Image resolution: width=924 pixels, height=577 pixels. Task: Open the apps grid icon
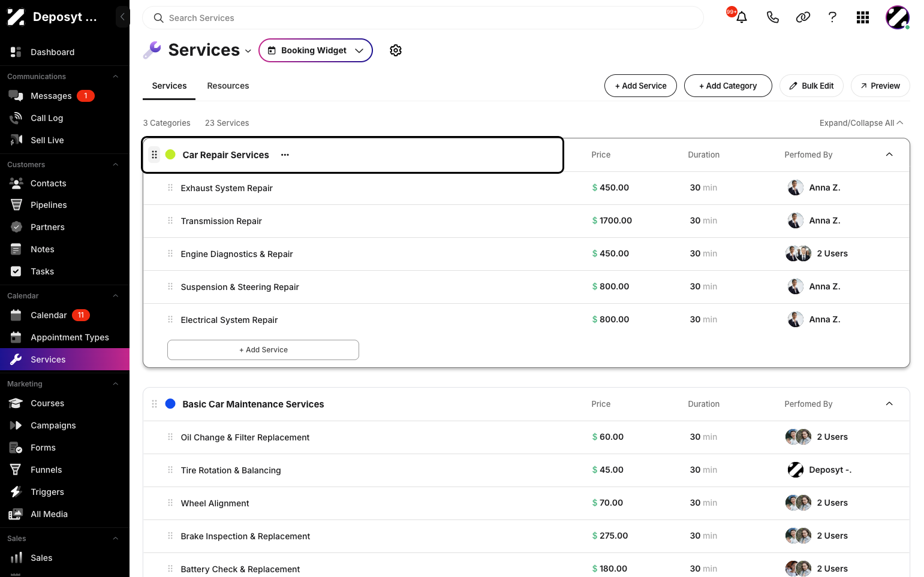[x=863, y=17]
